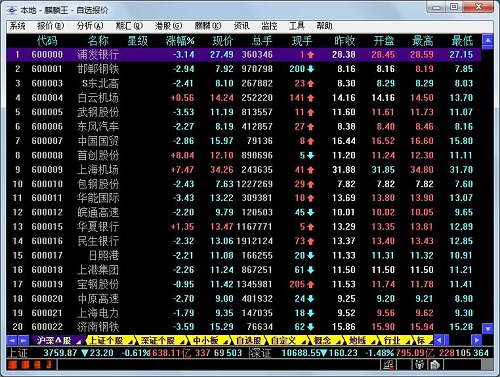
Task: Expand the 上证个股 tab dropdown triangle
Action: (x=130, y=342)
